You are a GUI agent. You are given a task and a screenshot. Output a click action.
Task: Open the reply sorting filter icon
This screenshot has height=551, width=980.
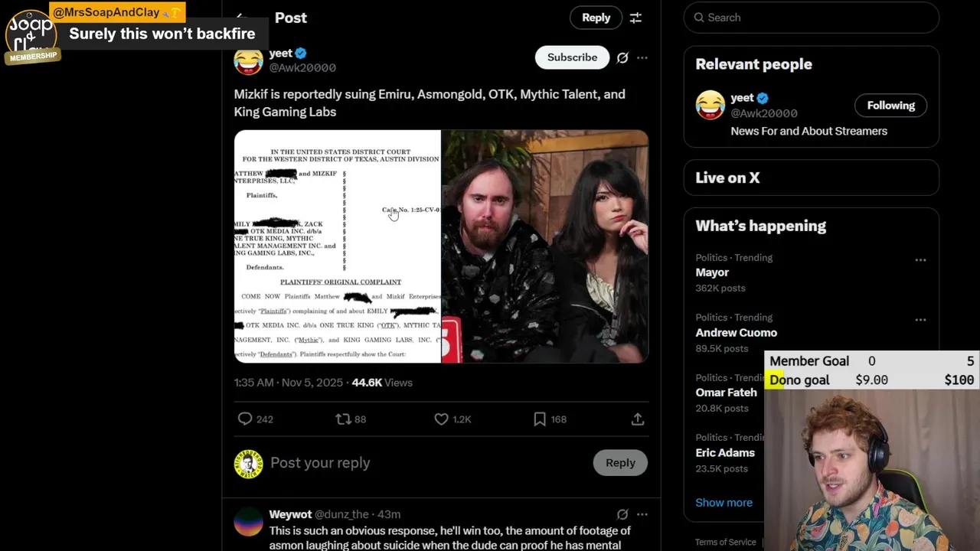(x=635, y=18)
